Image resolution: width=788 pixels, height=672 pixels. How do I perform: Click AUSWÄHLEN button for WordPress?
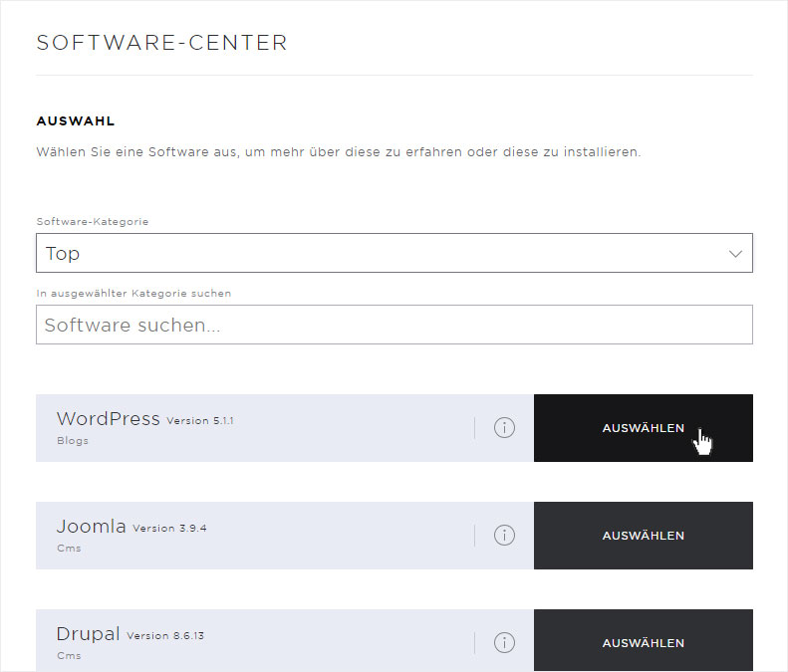(x=644, y=428)
